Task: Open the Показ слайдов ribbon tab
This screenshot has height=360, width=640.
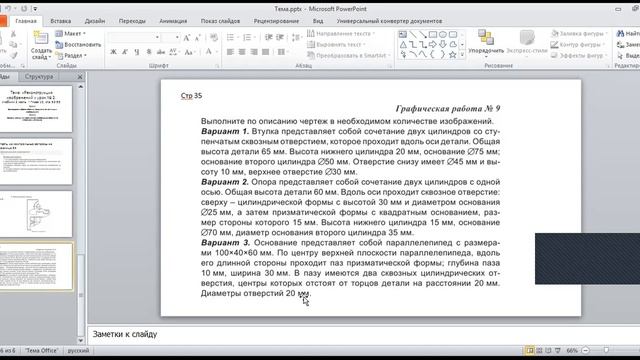Action: coord(220,21)
